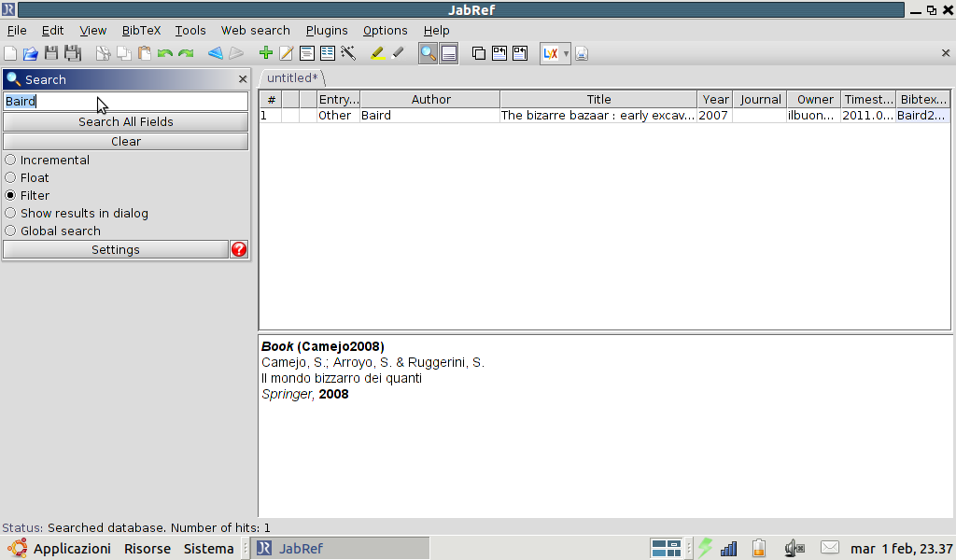This screenshot has height=560, width=956.
Task: Select the Filter search option
Action: click(x=27, y=196)
